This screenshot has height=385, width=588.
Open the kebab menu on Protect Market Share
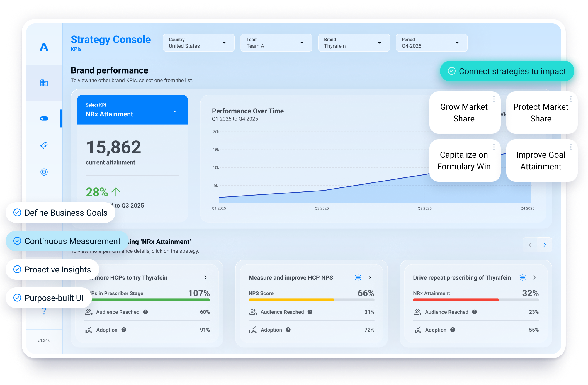(x=571, y=99)
